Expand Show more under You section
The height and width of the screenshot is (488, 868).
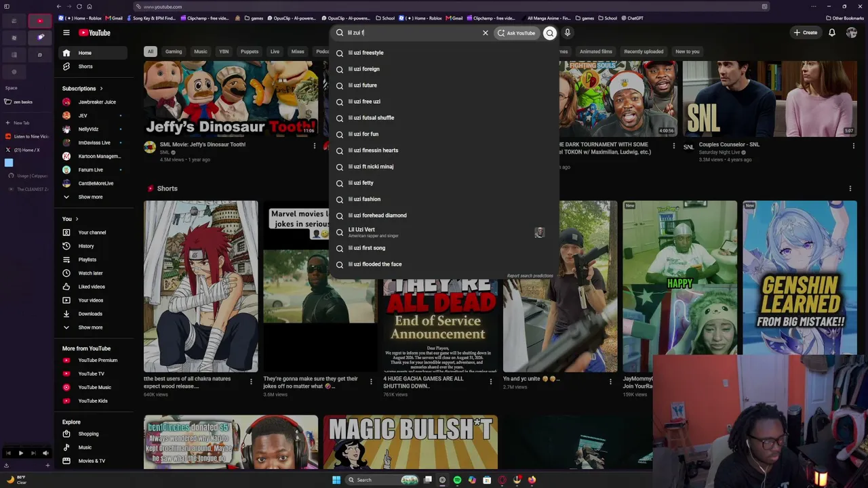93,327
